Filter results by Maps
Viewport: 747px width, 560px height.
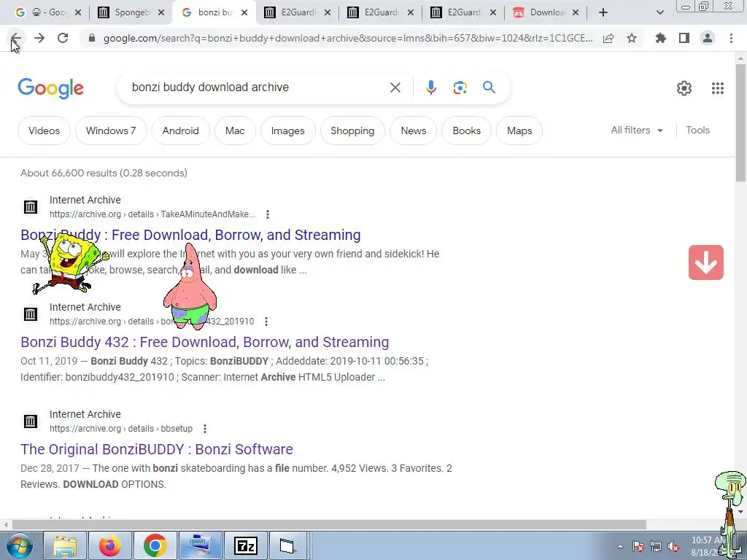coord(519,131)
